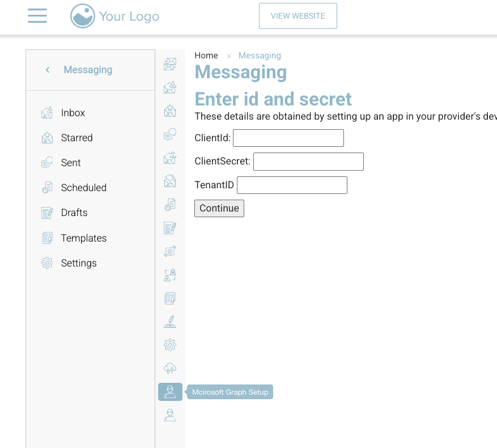The image size is (497, 448).
Task: Click the two-people scan icon in icon strip
Action: (170, 275)
